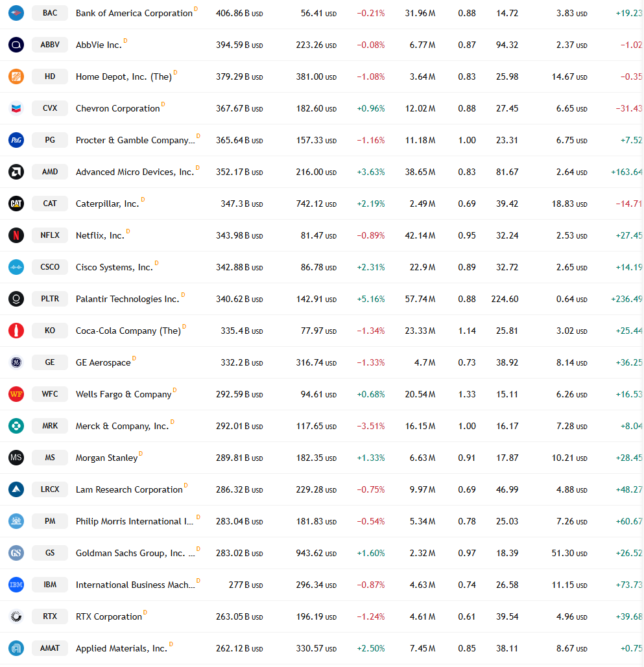Image resolution: width=644 pixels, height=667 pixels.
Task: Select the GE ticker badge
Action: pos(50,362)
